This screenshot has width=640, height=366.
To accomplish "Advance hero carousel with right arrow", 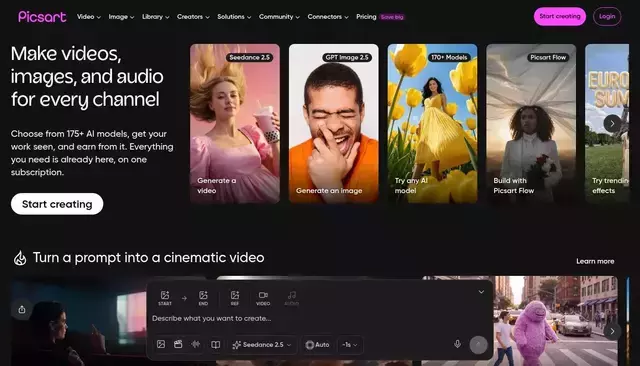I will click(x=612, y=123).
